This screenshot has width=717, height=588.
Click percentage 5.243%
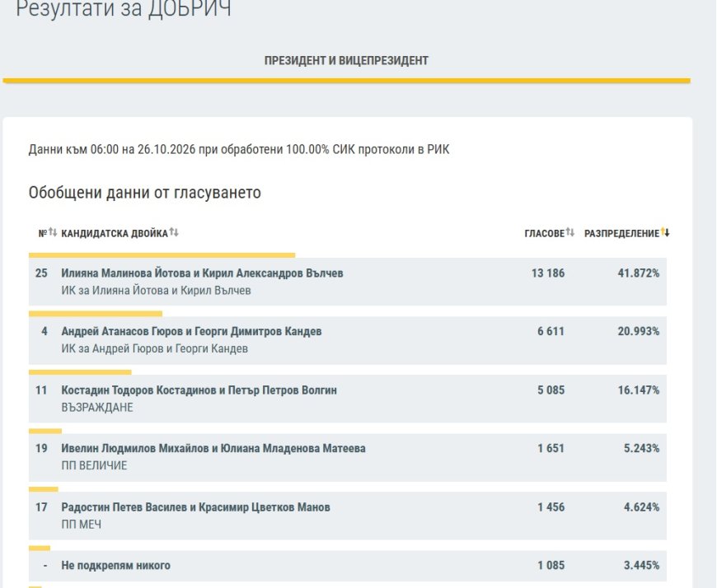(x=641, y=448)
